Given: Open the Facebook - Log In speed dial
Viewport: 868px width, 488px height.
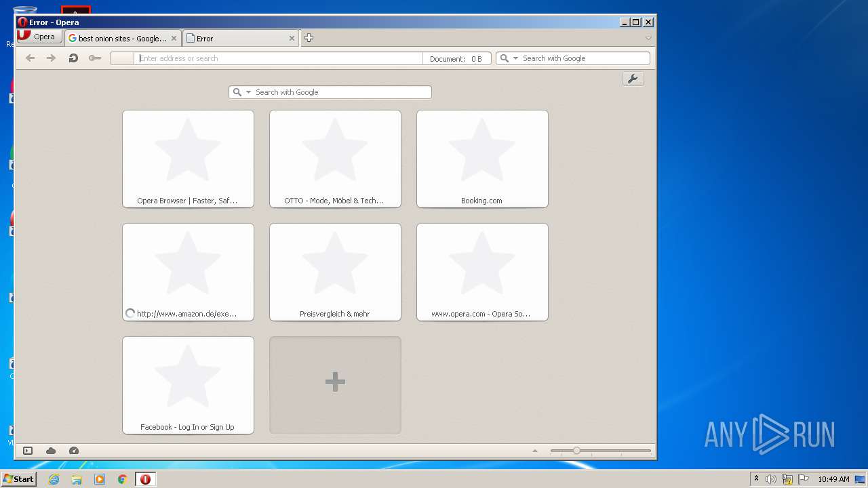Looking at the screenshot, I should [x=188, y=385].
